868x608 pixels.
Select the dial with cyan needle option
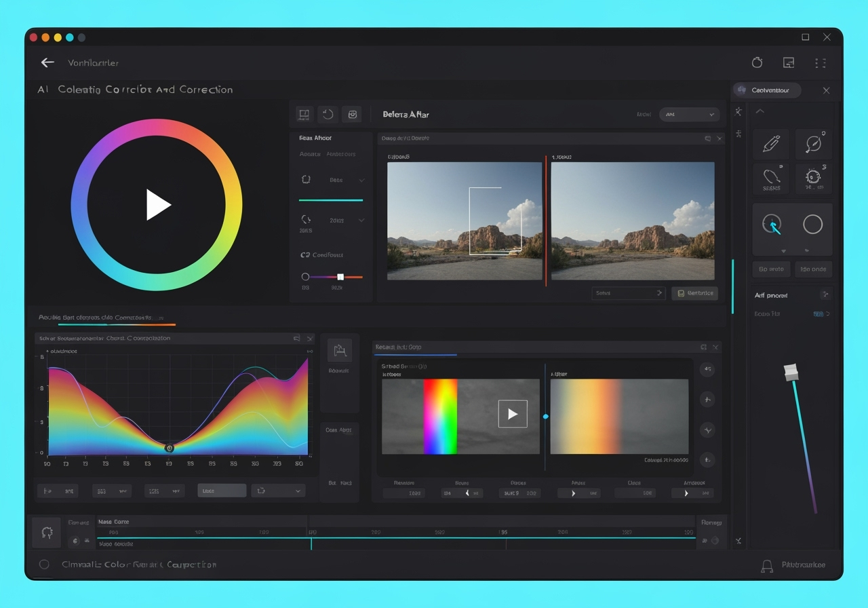(772, 225)
